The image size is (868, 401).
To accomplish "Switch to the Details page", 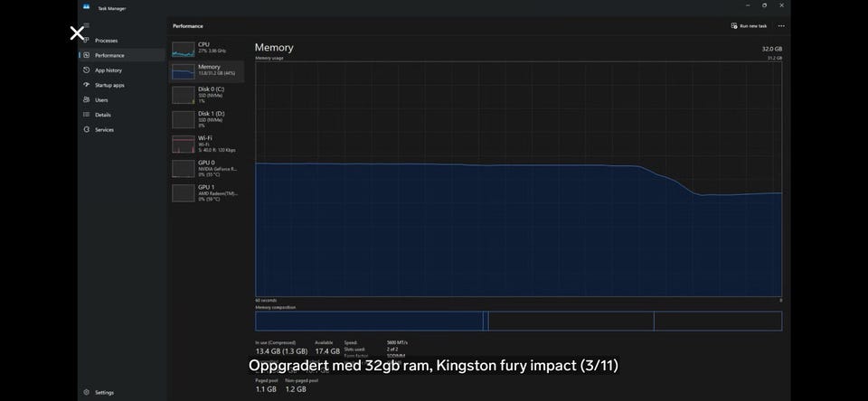I will click(x=122, y=115).
